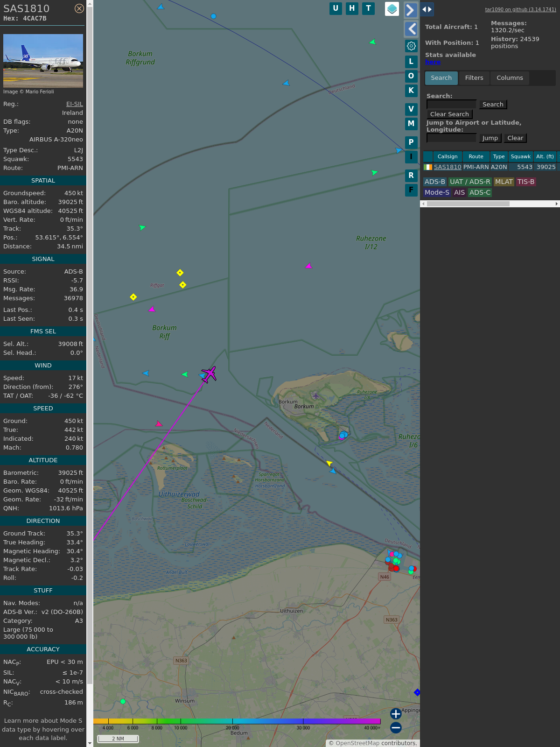Switch to the Columns tab

pos(510,78)
